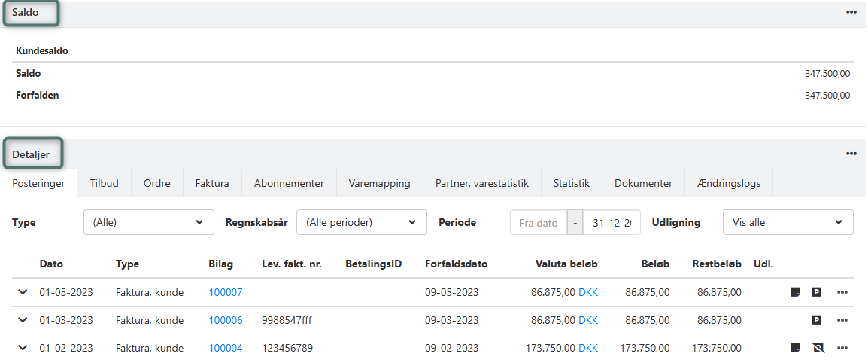The height and width of the screenshot is (363, 868).
Task: Sort by the Dato column header
Action: coord(51,264)
